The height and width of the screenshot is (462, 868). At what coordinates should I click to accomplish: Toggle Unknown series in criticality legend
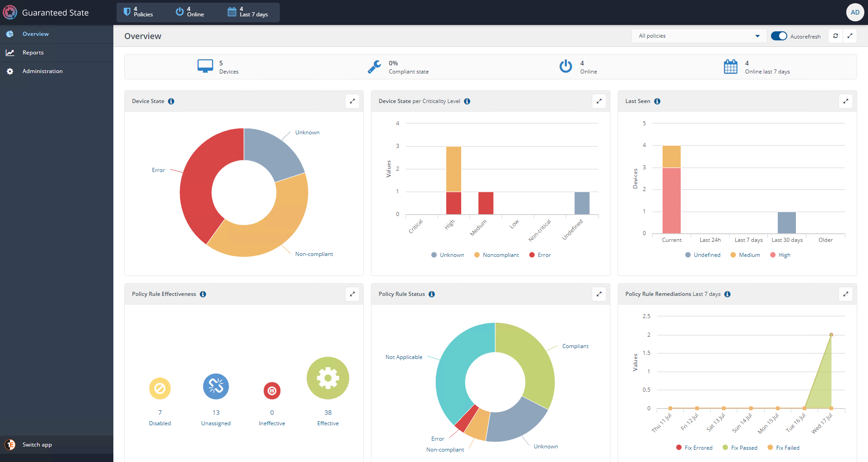pyautogui.click(x=448, y=255)
